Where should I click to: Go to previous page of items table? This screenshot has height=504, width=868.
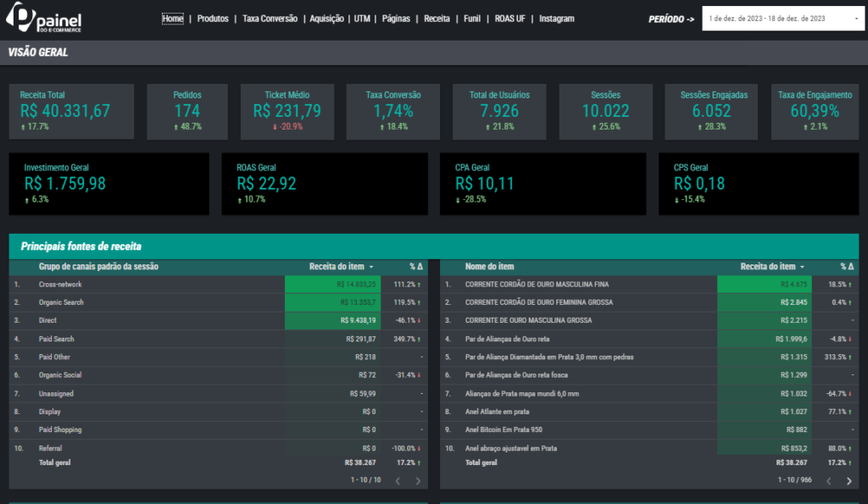coord(826,481)
